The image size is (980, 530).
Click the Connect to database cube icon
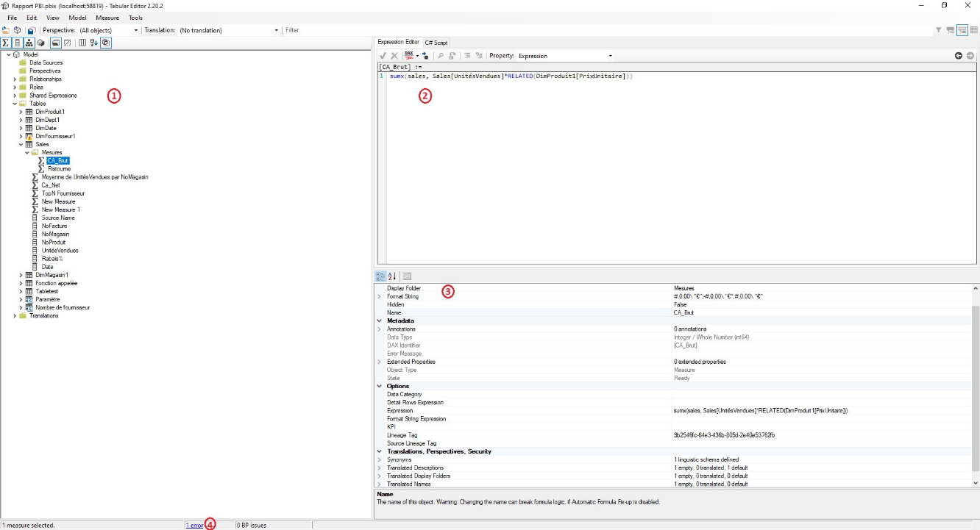coord(17,30)
